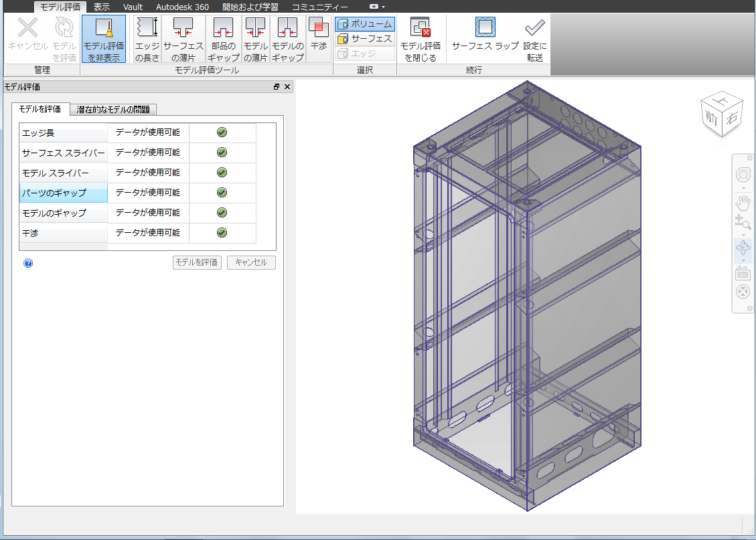Switch to 潜在的なモデルの問題 tab

(113, 109)
